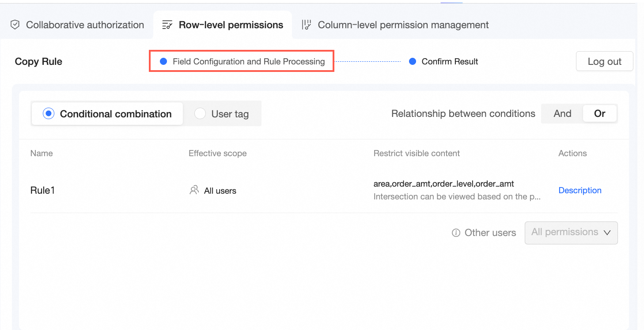The width and height of the screenshot is (644, 330).
Task: Click the Log out button
Action: tap(604, 62)
